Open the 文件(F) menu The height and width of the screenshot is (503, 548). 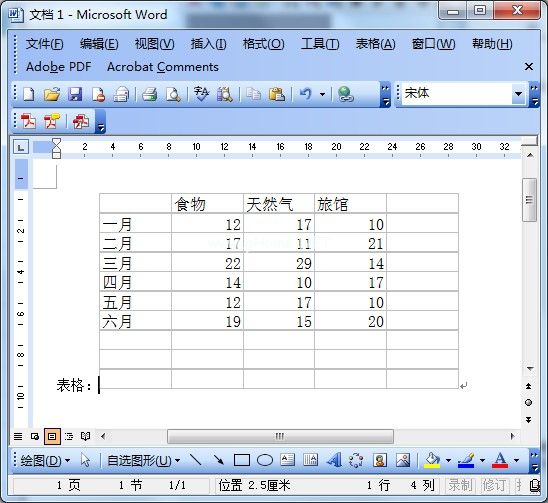coord(44,44)
